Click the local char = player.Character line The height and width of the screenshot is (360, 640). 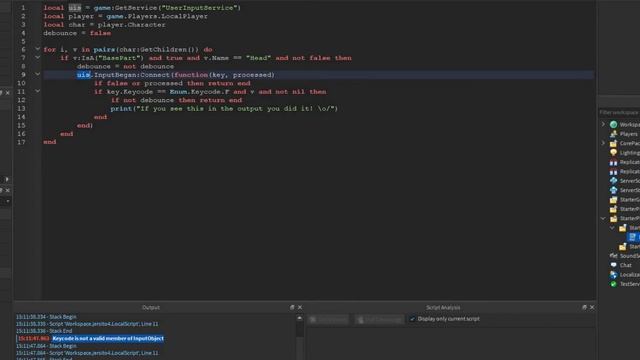coord(104,24)
